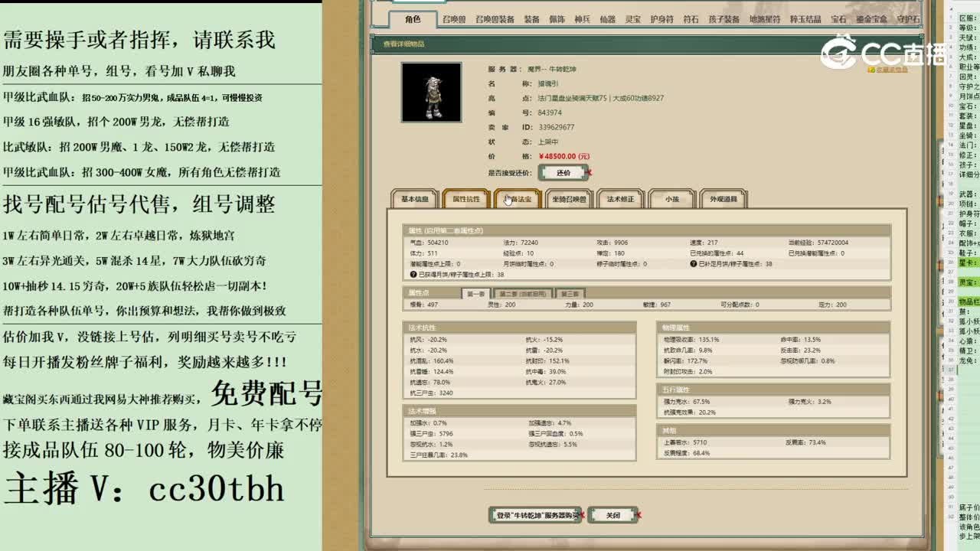Open the 宝石 top tab
Image resolution: width=980 pixels, height=551 pixels.
coord(838,20)
